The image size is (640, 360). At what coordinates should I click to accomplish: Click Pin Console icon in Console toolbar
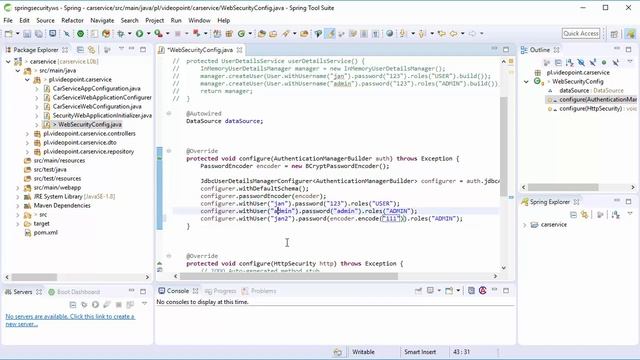pos(418,291)
